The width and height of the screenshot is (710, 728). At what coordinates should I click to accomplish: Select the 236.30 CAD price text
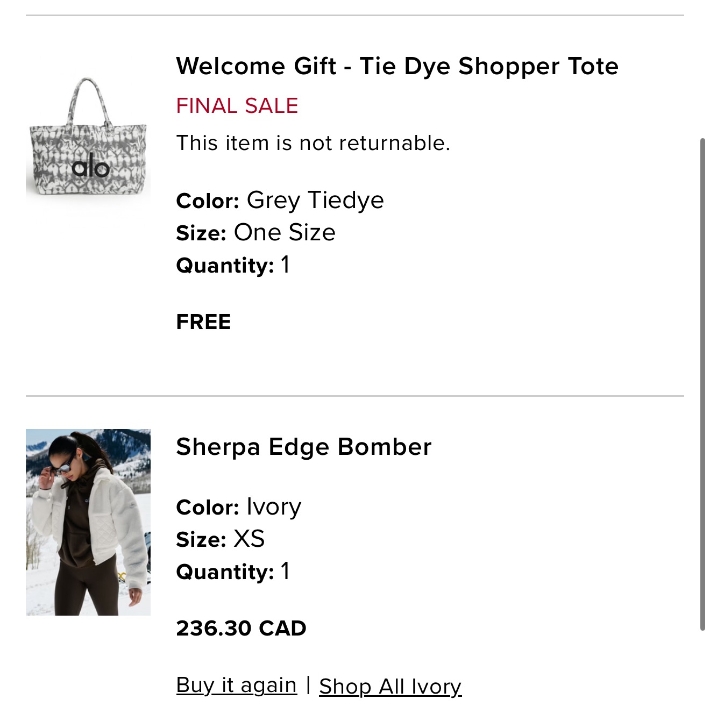241,628
